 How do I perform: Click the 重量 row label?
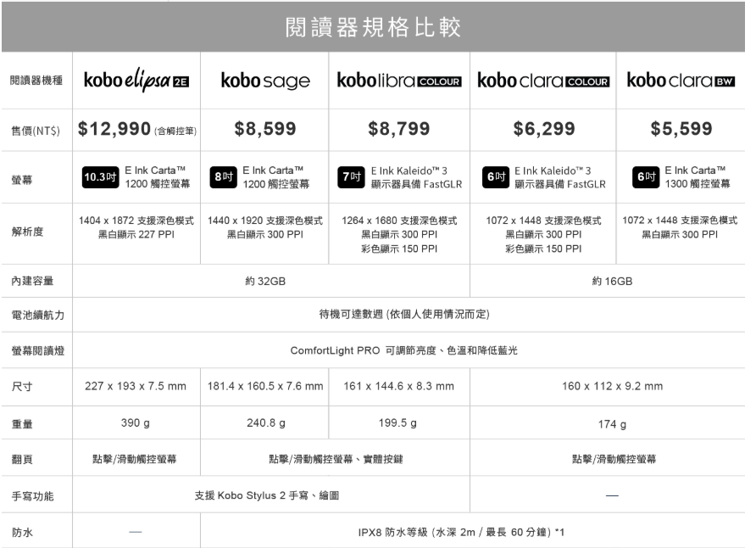click(x=22, y=424)
